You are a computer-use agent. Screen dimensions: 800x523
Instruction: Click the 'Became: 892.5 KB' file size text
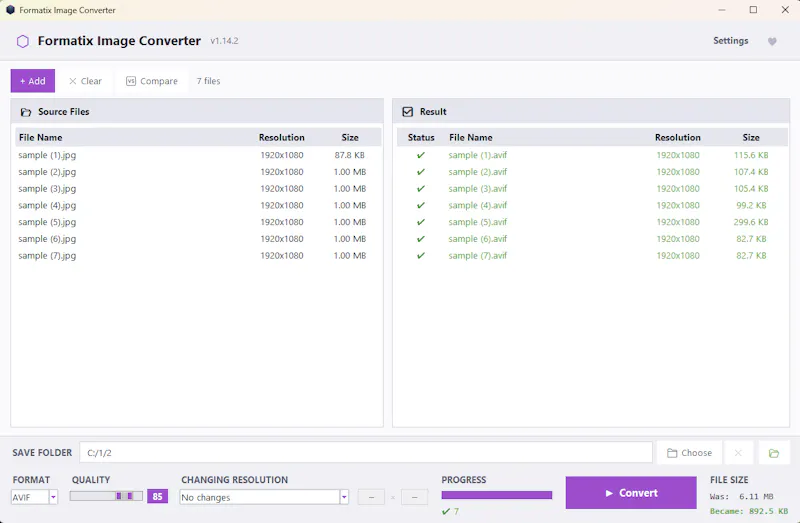[x=748, y=511]
